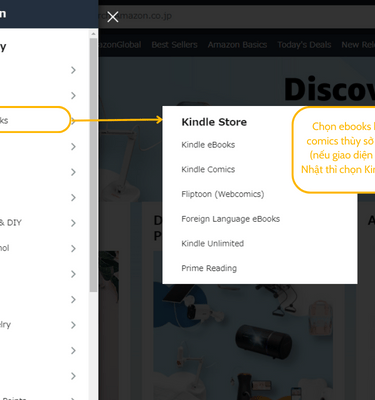Screen dimensions: 375x400
Task: Open Kindle eBooks in Kindle Store submenu
Action: coord(208,145)
